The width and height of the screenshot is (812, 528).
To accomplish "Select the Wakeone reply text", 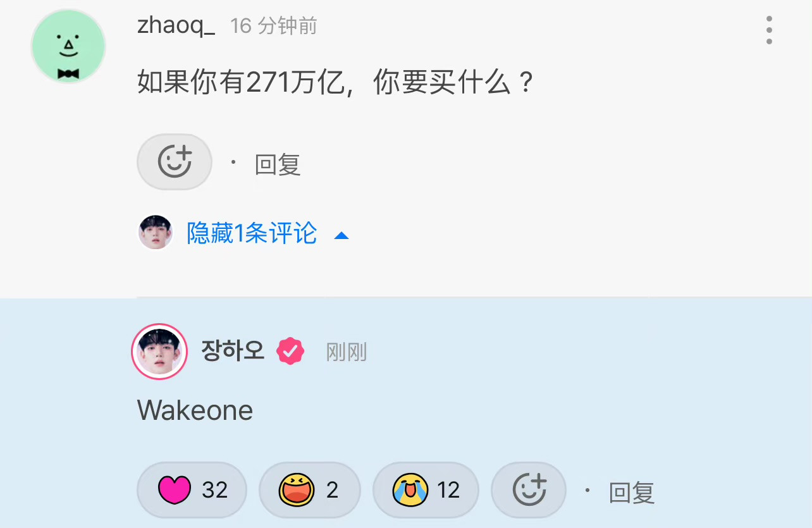I will click(195, 410).
